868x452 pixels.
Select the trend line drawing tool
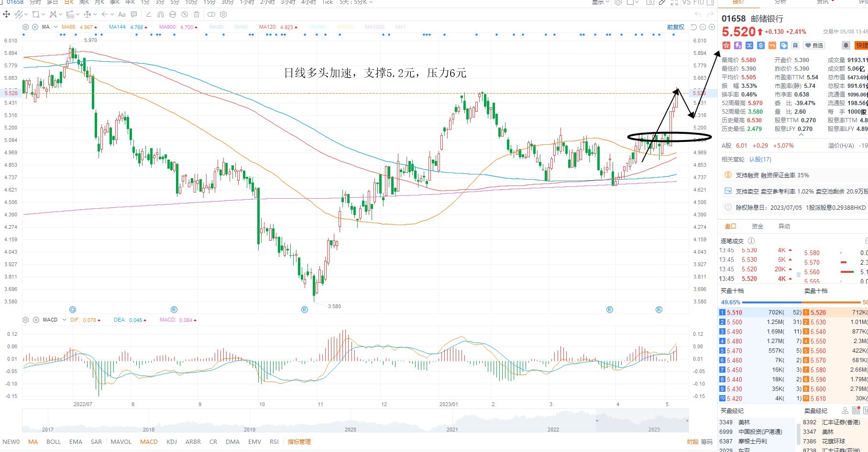[19, 14]
